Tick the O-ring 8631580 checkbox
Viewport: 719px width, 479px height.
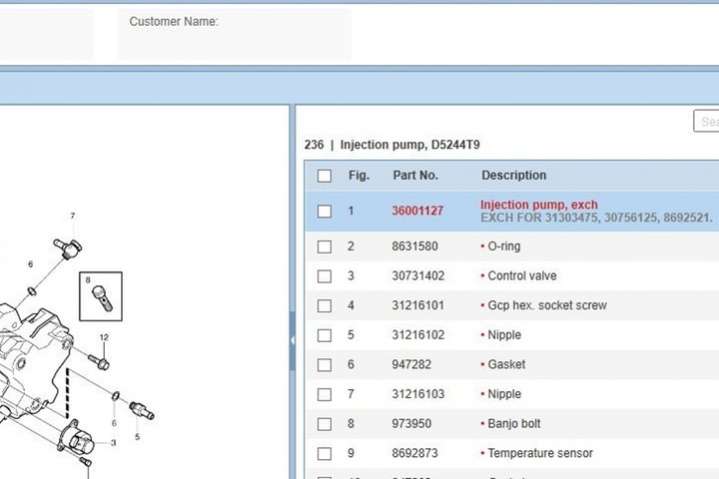(324, 246)
